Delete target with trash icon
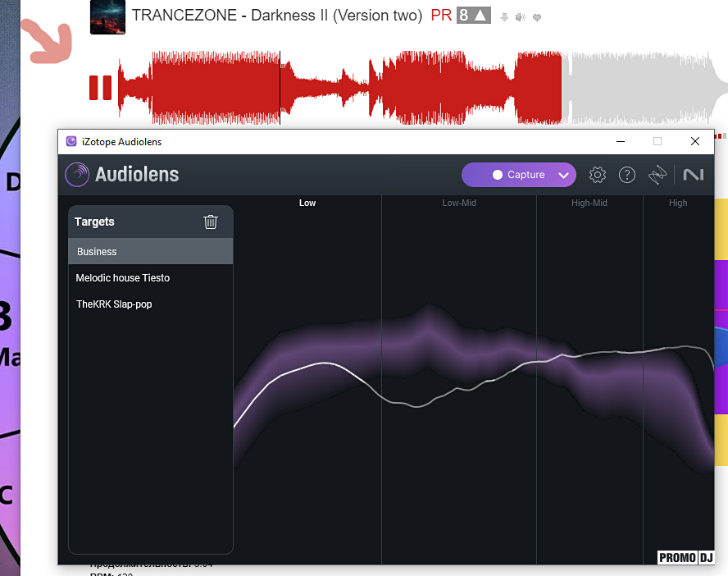 [x=211, y=222]
